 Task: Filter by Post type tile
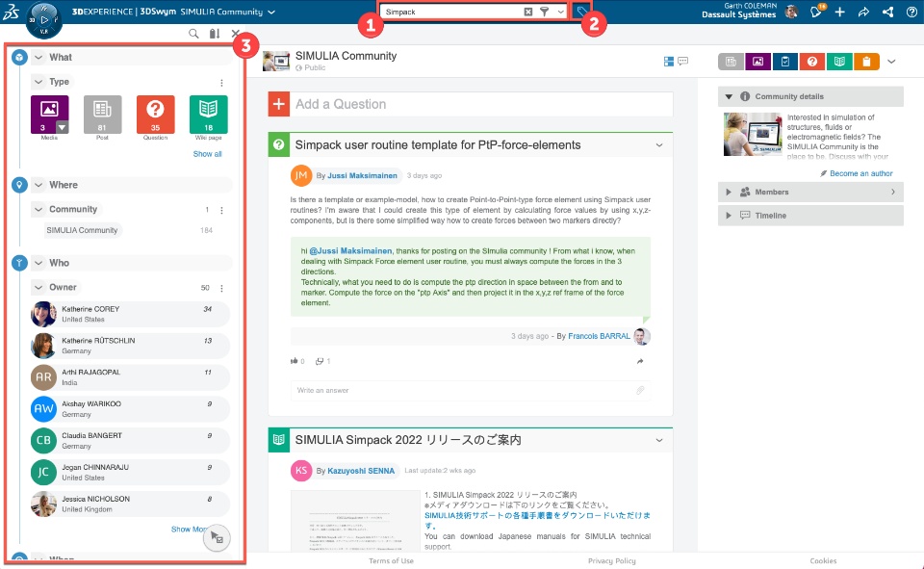(103, 115)
